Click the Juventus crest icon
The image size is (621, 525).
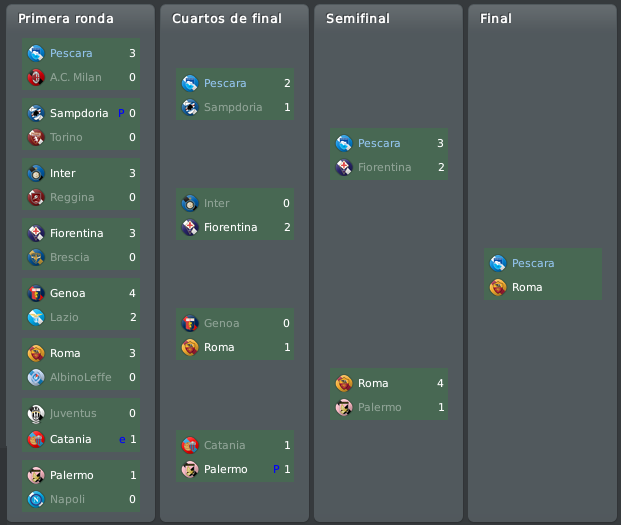(x=36, y=414)
